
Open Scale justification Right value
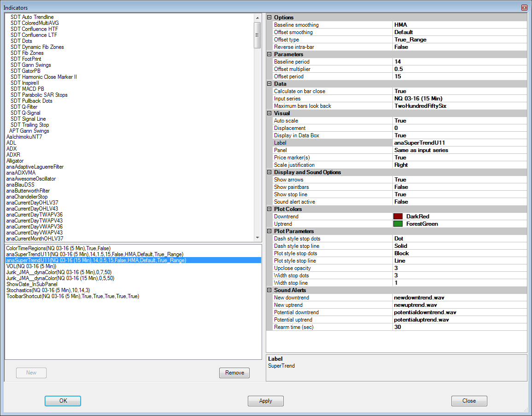click(460, 165)
